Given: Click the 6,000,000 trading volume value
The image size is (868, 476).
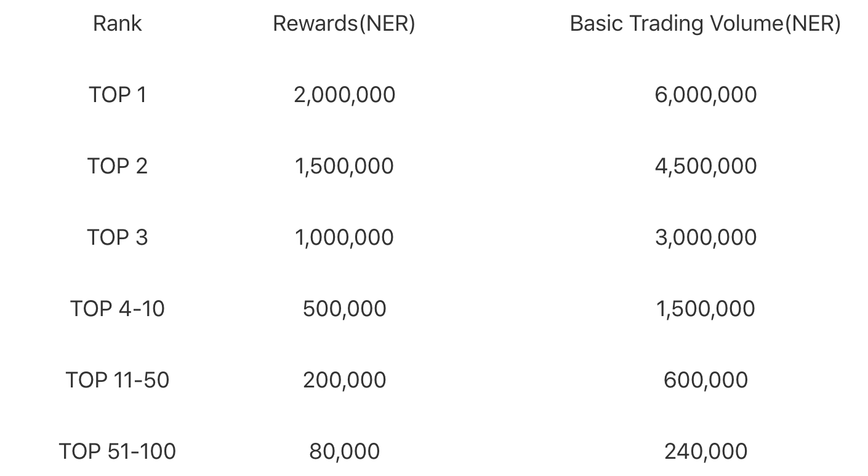Looking at the screenshot, I should pos(705,95).
